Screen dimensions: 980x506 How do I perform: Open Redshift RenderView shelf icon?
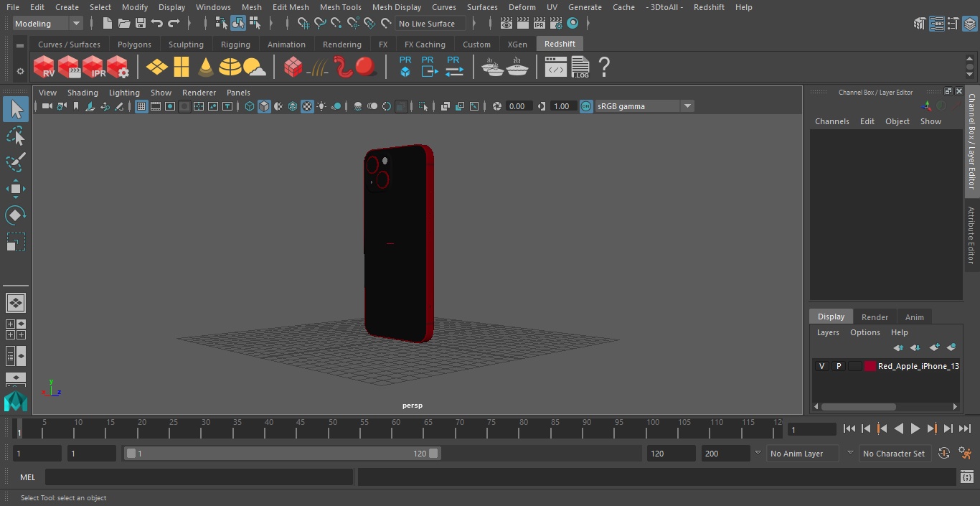44,67
